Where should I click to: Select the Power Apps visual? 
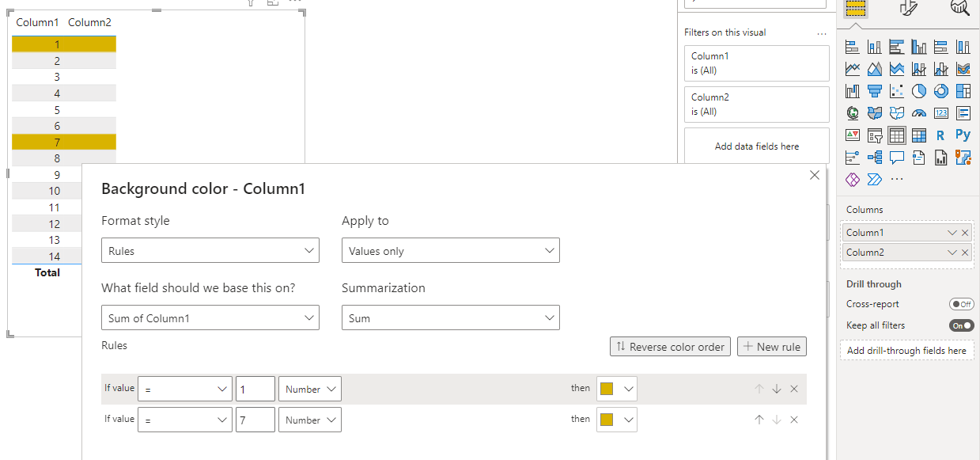[x=852, y=180]
